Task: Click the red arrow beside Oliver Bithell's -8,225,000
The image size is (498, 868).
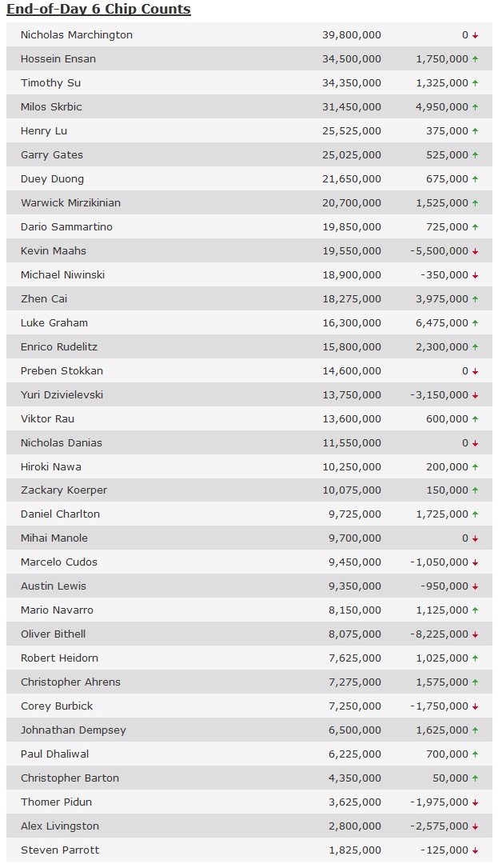Action: click(475, 634)
